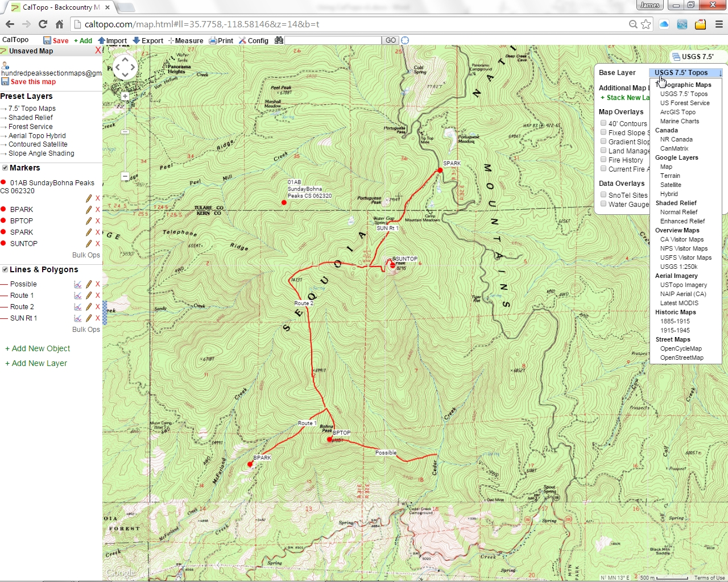
Task: Edit the BPARK marker with its pencil
Action: 89,210
